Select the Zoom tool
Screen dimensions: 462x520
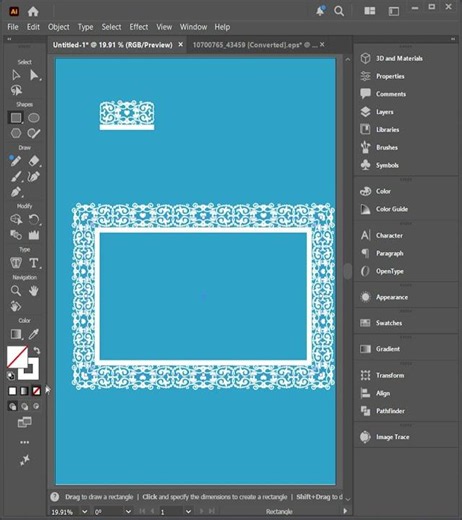point(16,291)
